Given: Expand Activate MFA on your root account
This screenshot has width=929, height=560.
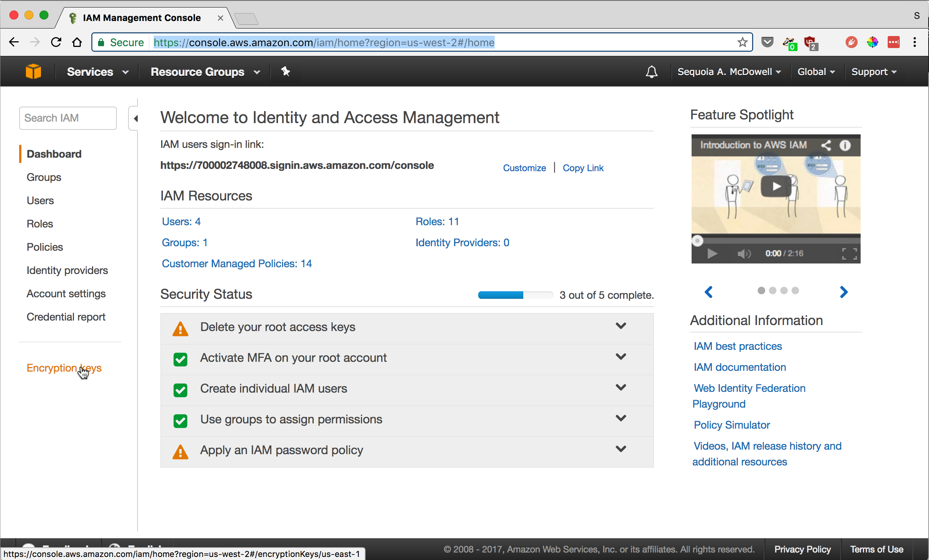Looking at the screenshot, I should point(621,357).
